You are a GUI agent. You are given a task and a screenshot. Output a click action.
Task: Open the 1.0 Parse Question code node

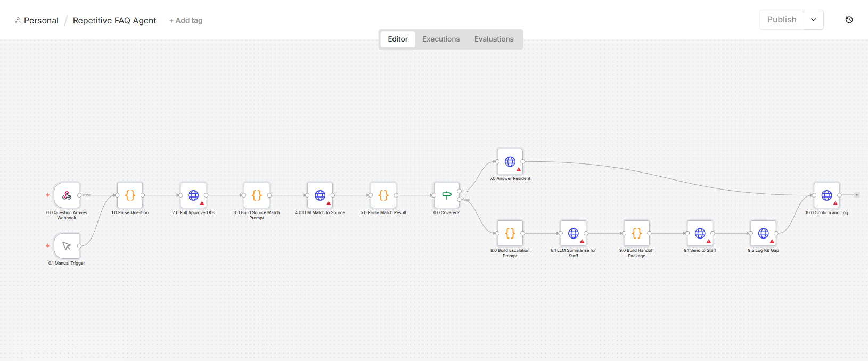coord(130,195)
